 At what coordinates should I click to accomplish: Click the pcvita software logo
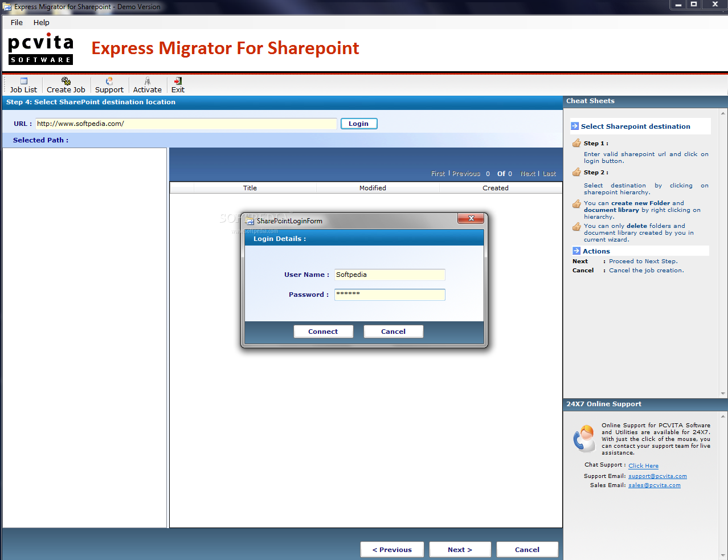[40, 49]
